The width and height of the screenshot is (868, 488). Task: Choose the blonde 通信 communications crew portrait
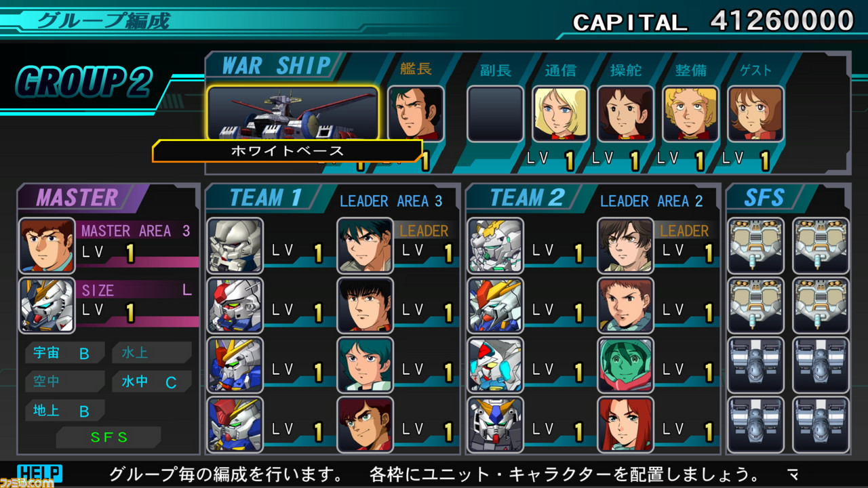(x=560, y=114)
